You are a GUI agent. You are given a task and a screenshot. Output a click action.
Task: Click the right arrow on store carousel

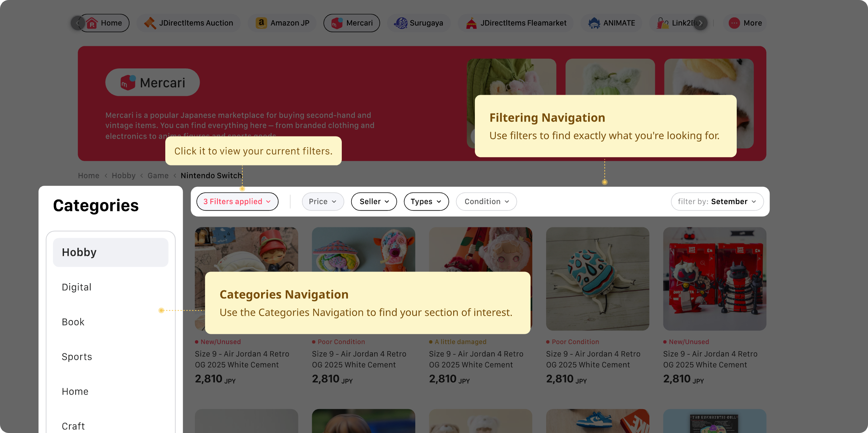[701, 23]
